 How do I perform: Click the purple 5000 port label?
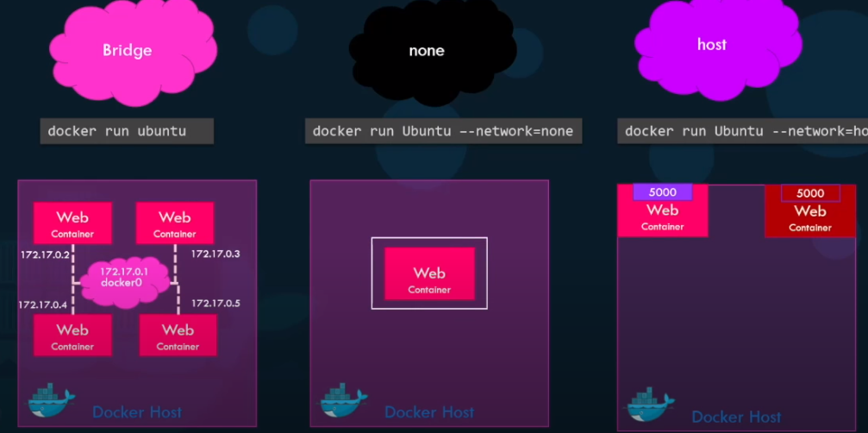tap(663, 192)
